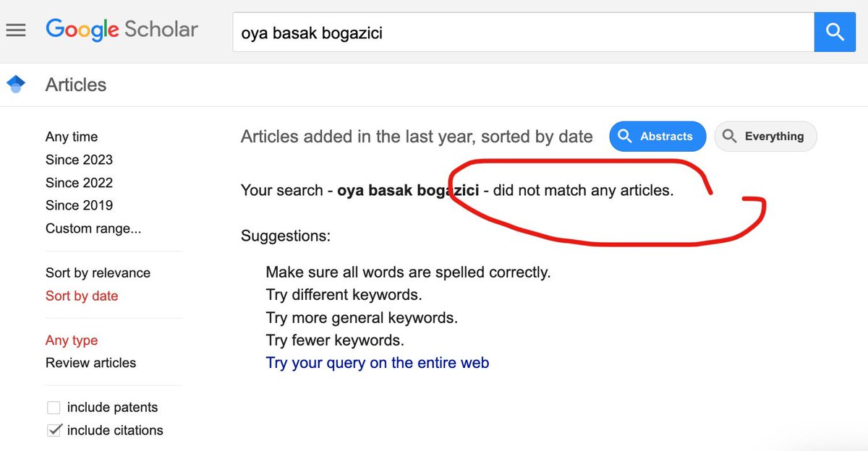Open 'Try your query on the entire web'

point(378,363)
